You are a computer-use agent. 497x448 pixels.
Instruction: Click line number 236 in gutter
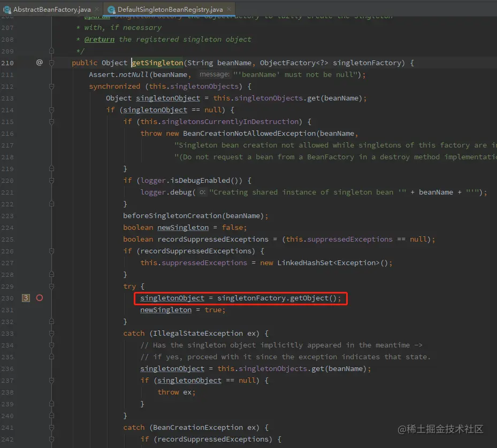[7, 369]
